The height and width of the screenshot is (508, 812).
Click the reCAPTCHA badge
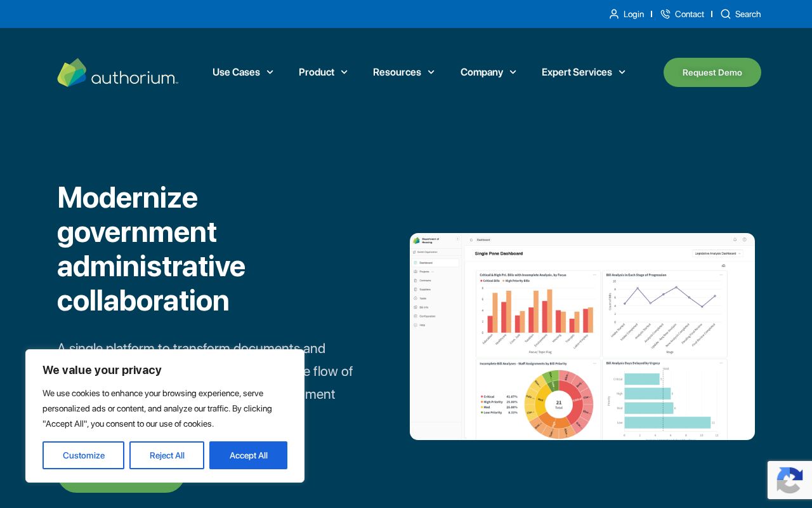[x=790, y=480]
